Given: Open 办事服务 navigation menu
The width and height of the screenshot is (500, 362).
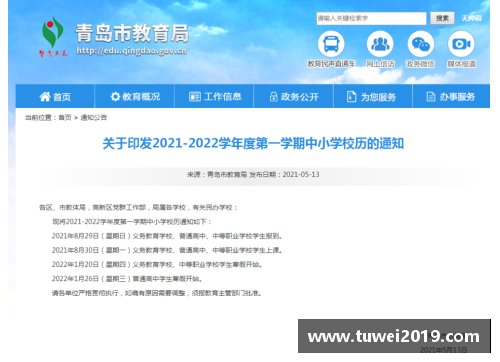Looking at the screenshot, I should click(451, 97).
